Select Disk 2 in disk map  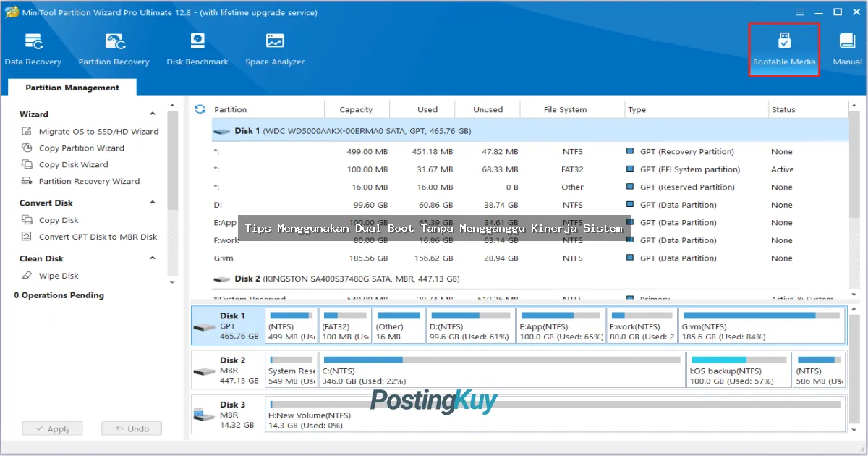pos(227,370)
